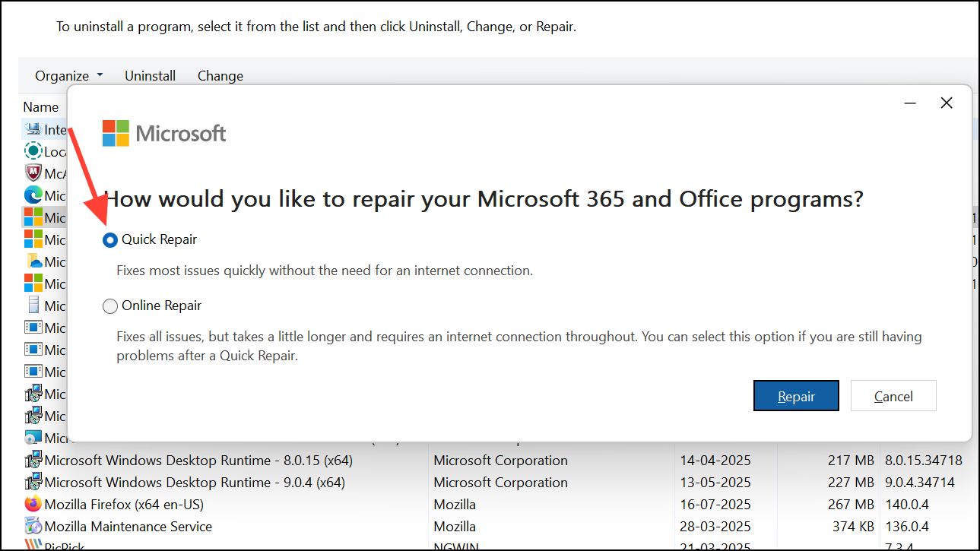This screenshot has height=551, width=980.
Task: Click the Microsoft logo in the dialog
Action: 116,133
